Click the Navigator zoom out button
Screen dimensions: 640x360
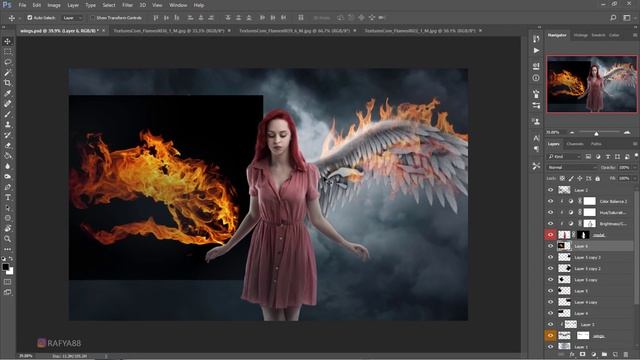[x=572, y=133]
